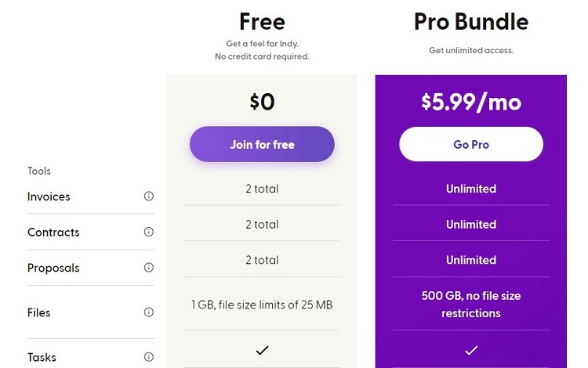Click the Tasks checkmark in Free column
588x368 pixels.
coord(262,351)
